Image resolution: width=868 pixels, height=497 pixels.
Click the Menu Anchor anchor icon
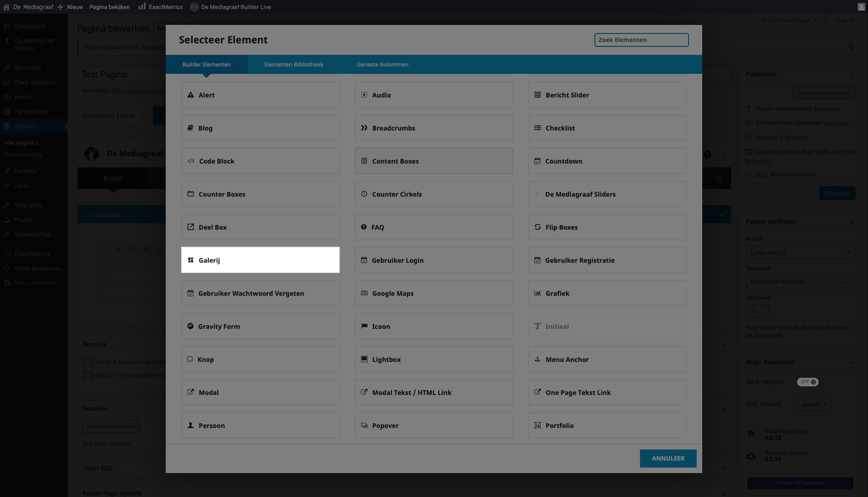[x=537, y=359]
